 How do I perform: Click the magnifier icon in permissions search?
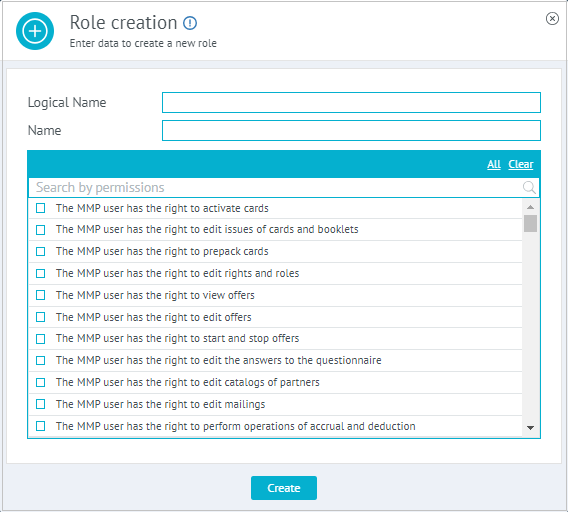(x=529, y=187)
